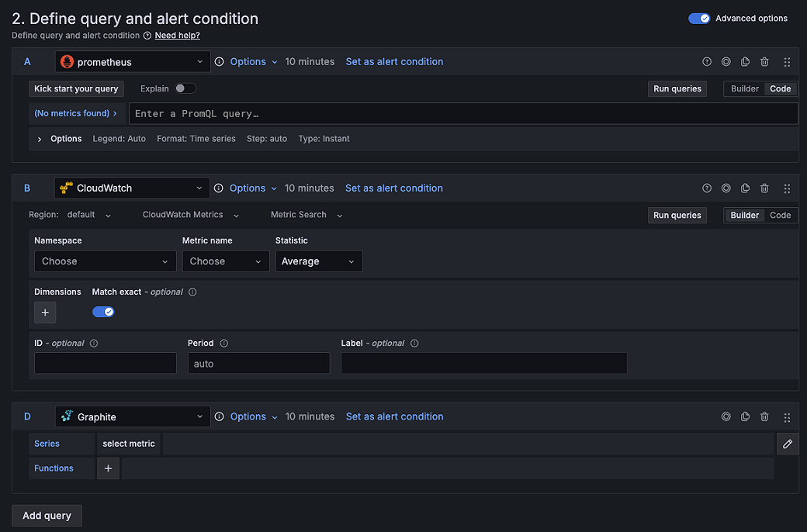Disable Advanced options
This screenshot has height=532, width=807.
(698, 17)
